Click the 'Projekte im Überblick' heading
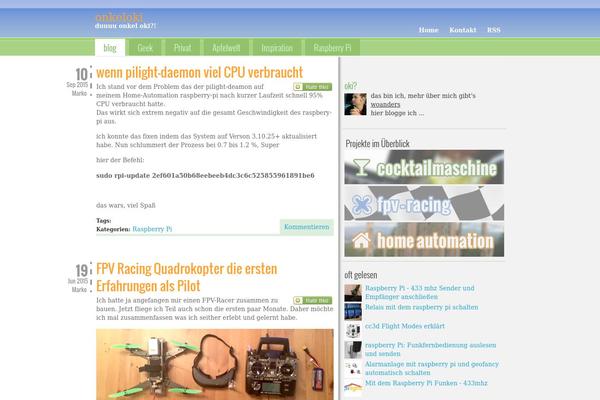 [x=377, y=144]
